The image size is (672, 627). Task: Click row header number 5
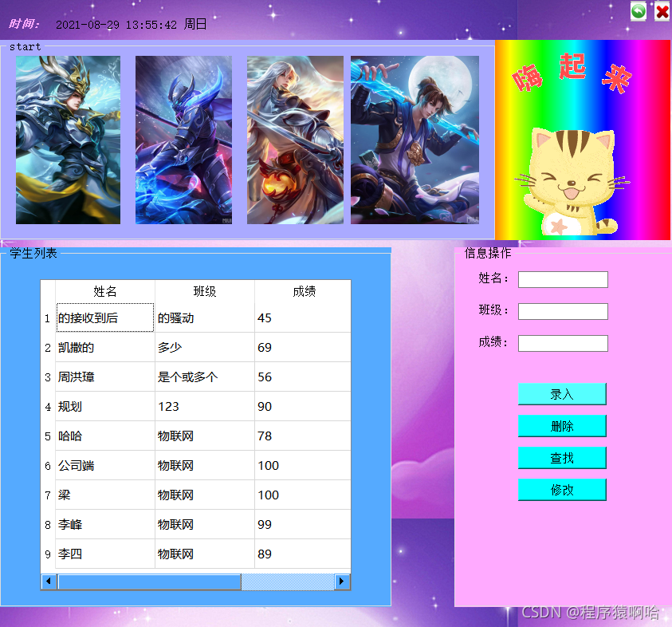click(48, 436)
